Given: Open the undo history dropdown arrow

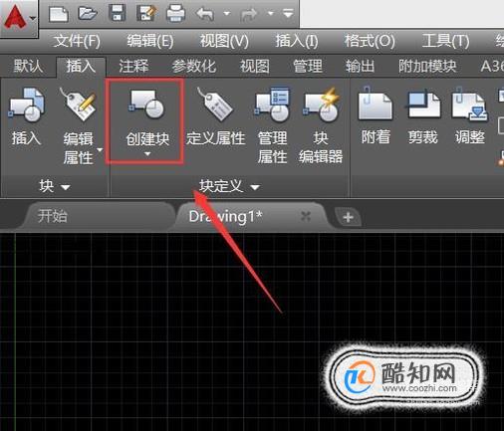Looking at the screenshot, I should pyautogui.click(x=227, y=14).
